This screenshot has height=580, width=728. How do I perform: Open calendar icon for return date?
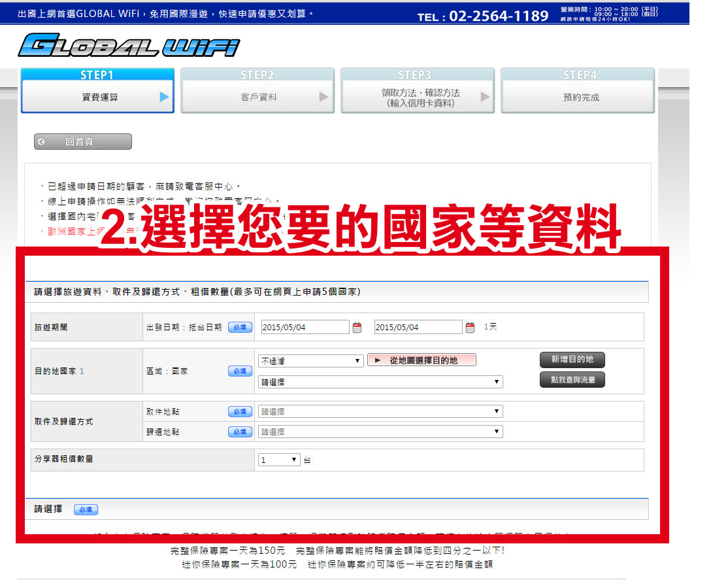[470, 327]
